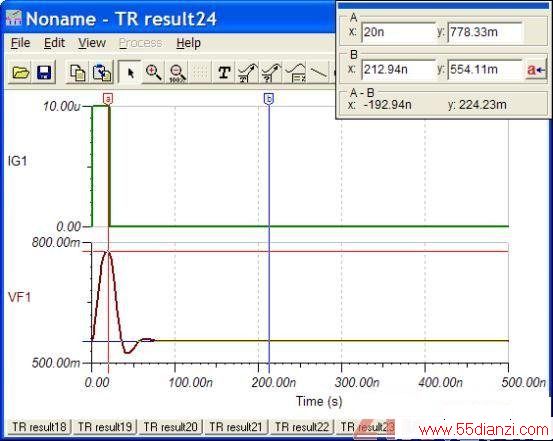
Task: Select cursor marker a on graph
Action: (108, 98)
